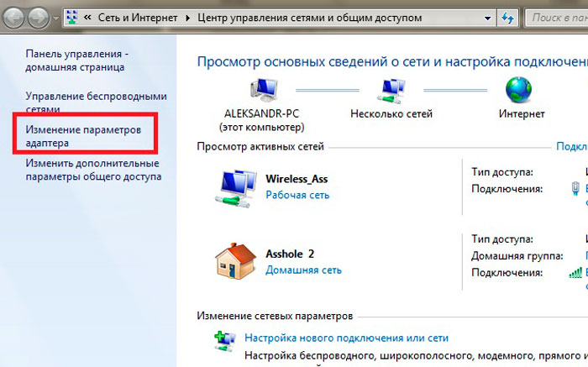Click the 'Несколько сетей' label

point(391,113)
